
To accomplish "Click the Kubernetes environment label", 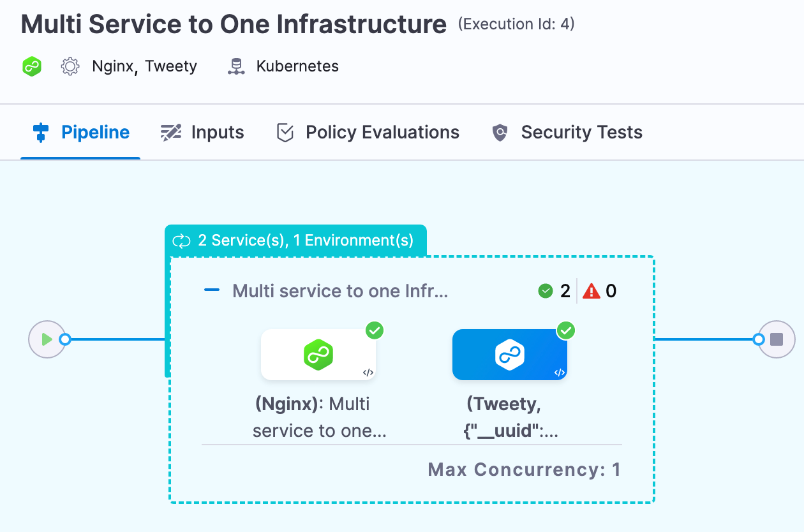I will (297, 66).
